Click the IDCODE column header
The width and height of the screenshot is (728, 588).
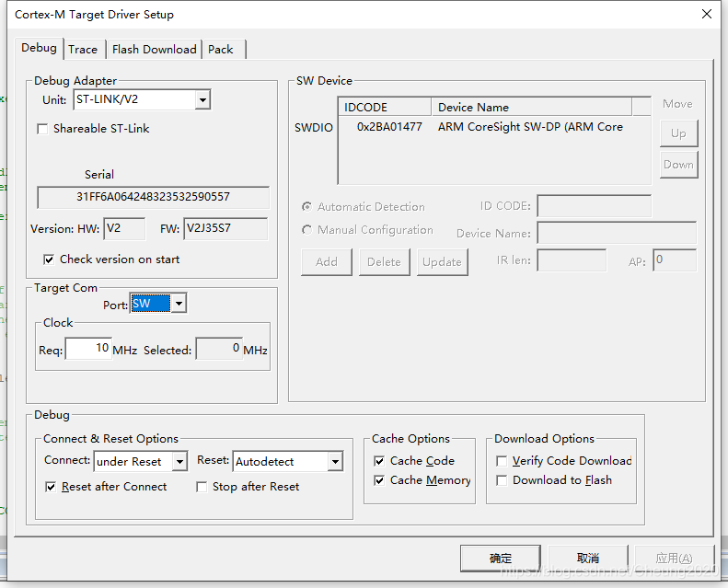(385, 108)
